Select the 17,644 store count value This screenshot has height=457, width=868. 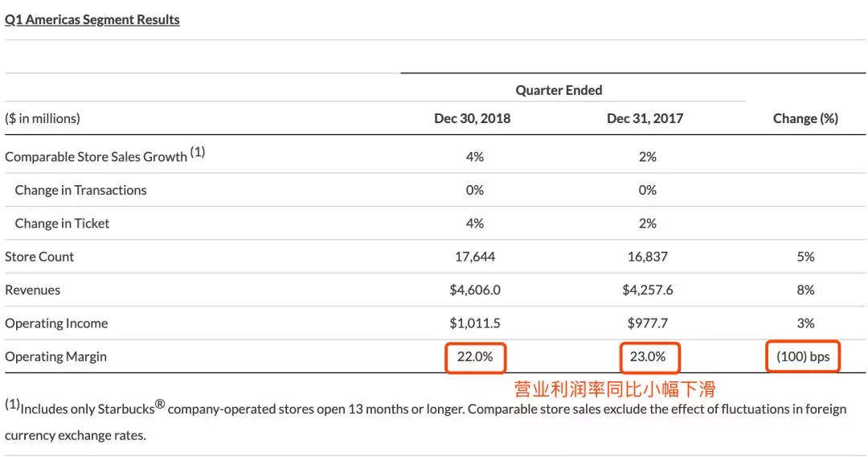click(475, 257)
